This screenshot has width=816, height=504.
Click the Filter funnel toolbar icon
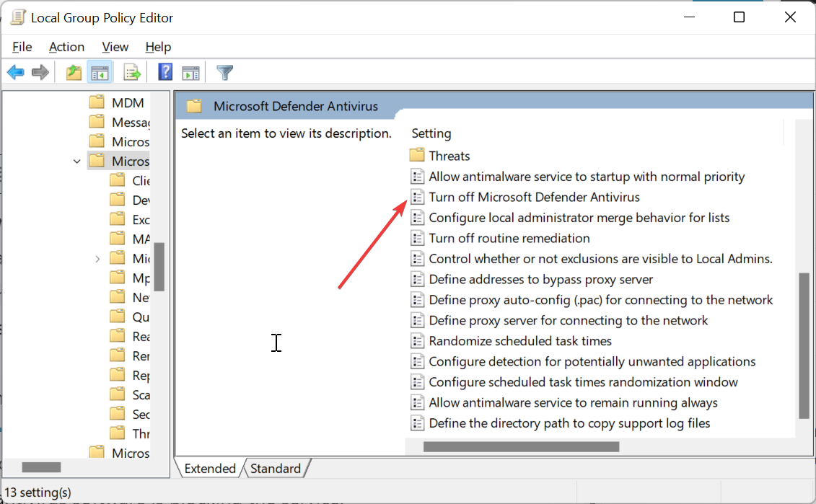coord(225,72)
